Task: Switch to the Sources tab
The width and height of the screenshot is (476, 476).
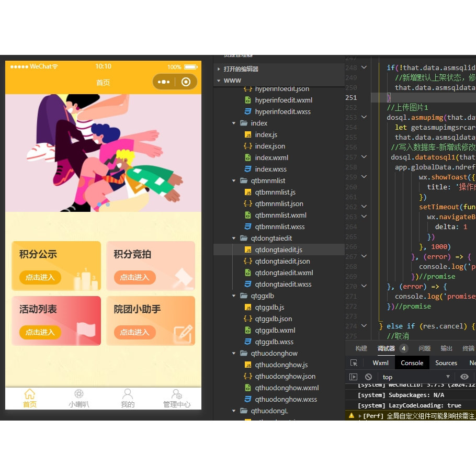Action: pyautogui.click(x=446, y=362)
